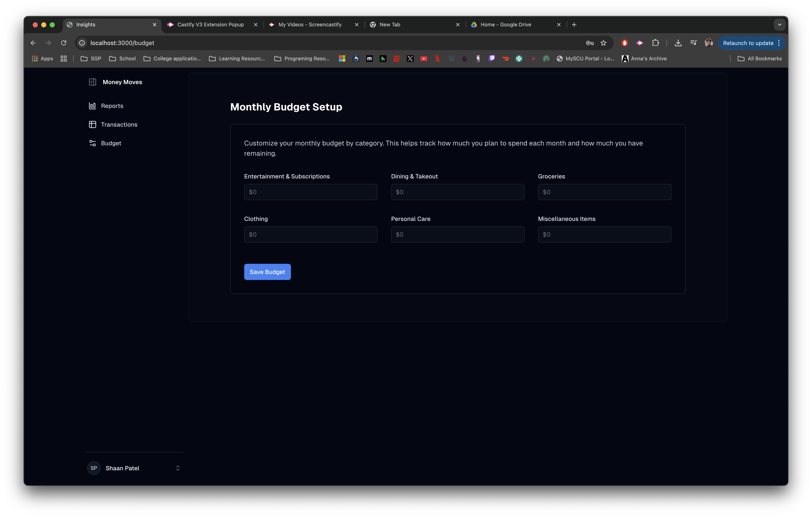Bookmark this page with the star icon
The image size is (812, 517).
603,43
